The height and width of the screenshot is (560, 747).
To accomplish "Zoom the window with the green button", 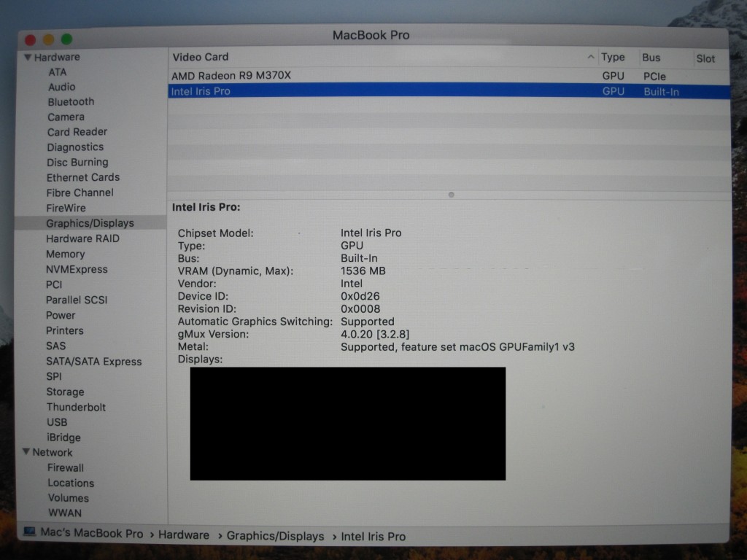I will [x=66, y=39].
